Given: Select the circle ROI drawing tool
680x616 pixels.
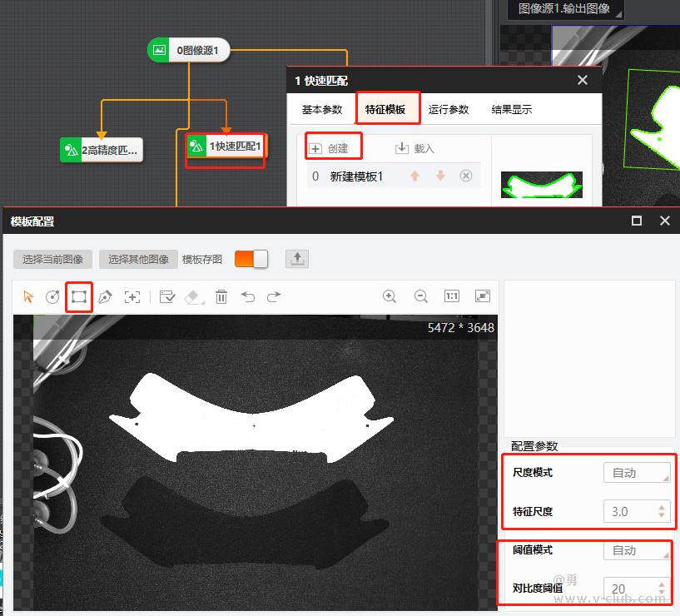Looking at the screenshot, I should tap(52, 296).
